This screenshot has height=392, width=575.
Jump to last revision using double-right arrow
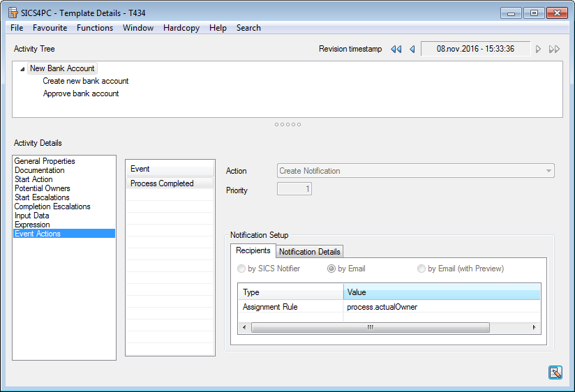coord(554,49)
